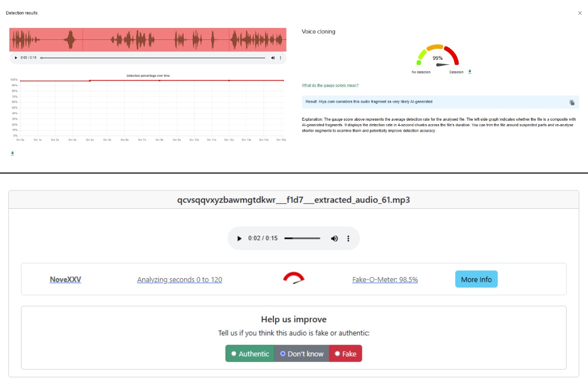Close the Detection results panel
The width and height of the screenshot is (588, 382).
[580, 13]
